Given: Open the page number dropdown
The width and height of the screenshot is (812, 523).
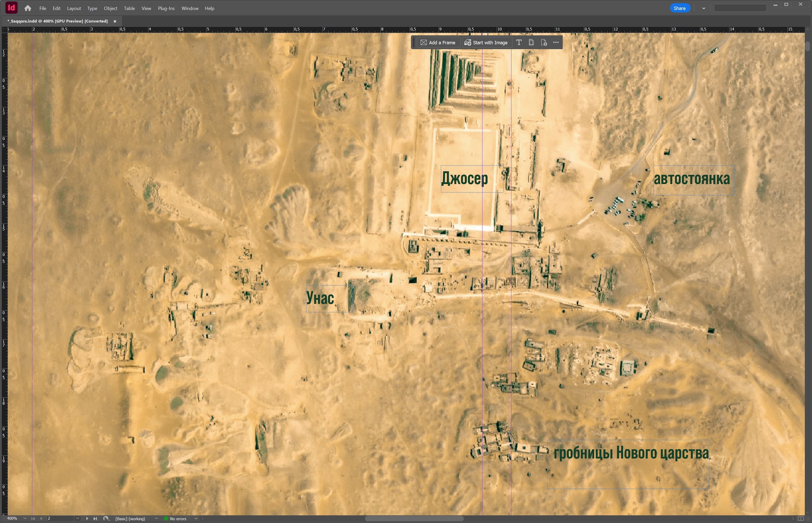Looking at the screenshot, I should (78, 519).
